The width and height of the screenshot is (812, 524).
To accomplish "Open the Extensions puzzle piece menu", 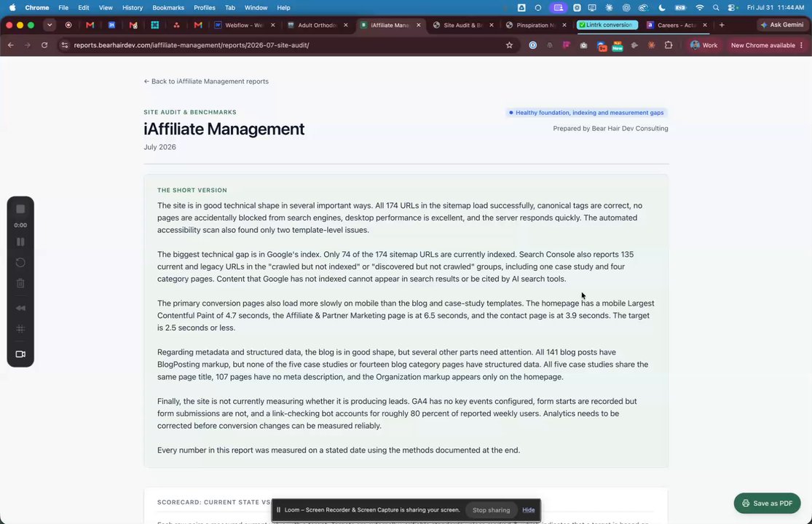I will 669,45.
